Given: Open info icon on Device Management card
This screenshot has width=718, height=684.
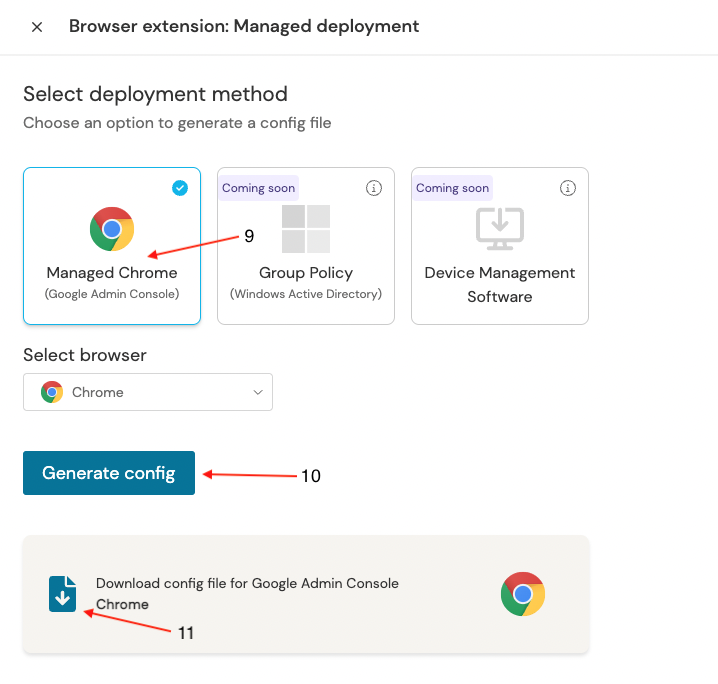Looking at the screenshot, I should [x=568, y=188].
